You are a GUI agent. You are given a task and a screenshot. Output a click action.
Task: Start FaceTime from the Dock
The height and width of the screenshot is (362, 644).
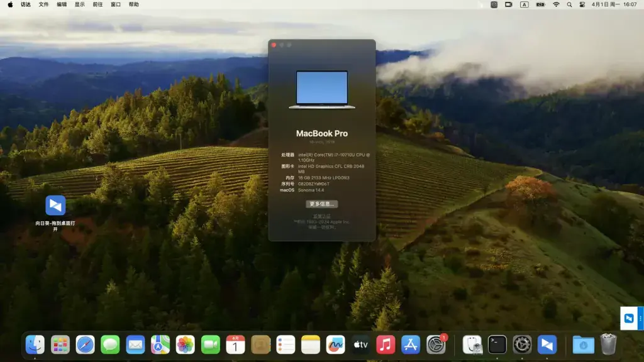[x=210, y=344]
